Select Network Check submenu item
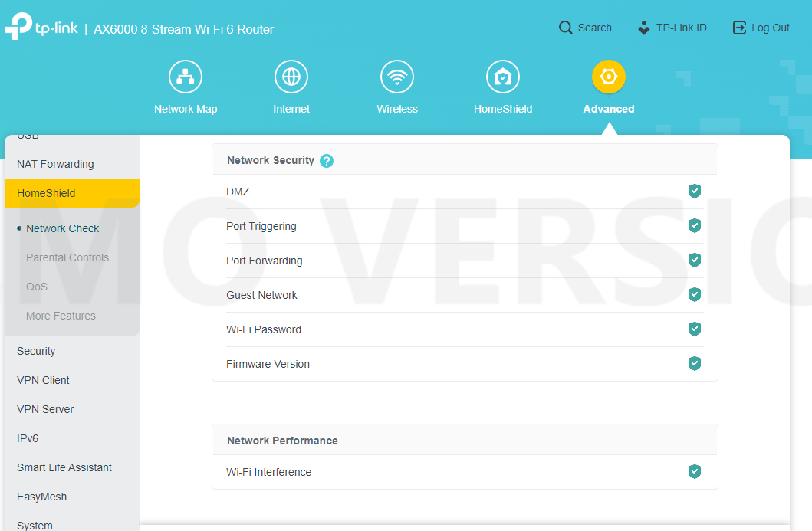This screenshot has height=531, width=812. pos(62,228)
